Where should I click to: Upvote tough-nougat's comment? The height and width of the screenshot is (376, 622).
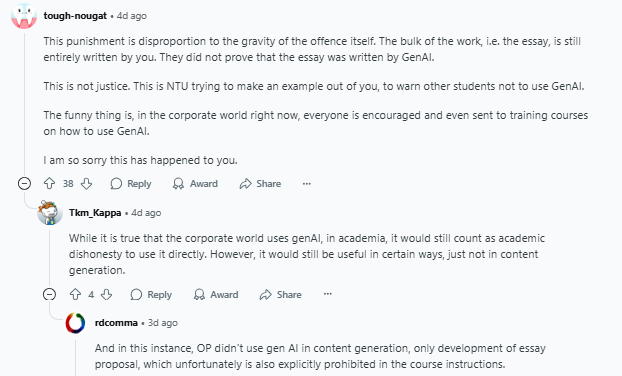click(x=50, y=184)
